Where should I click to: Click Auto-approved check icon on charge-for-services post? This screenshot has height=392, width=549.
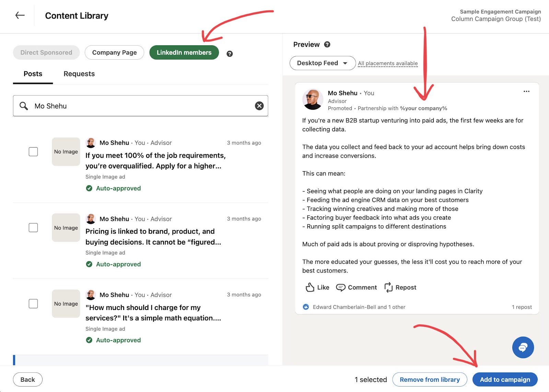89,340
